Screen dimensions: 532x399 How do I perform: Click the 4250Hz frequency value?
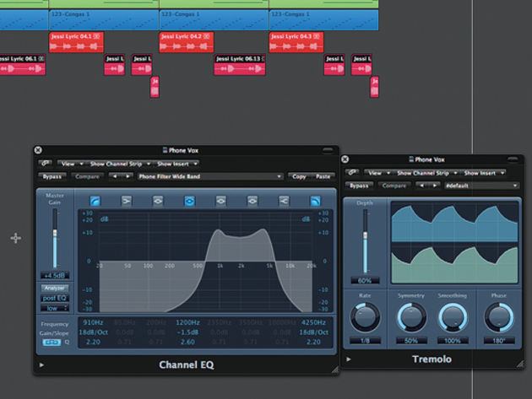coord(313,322)
